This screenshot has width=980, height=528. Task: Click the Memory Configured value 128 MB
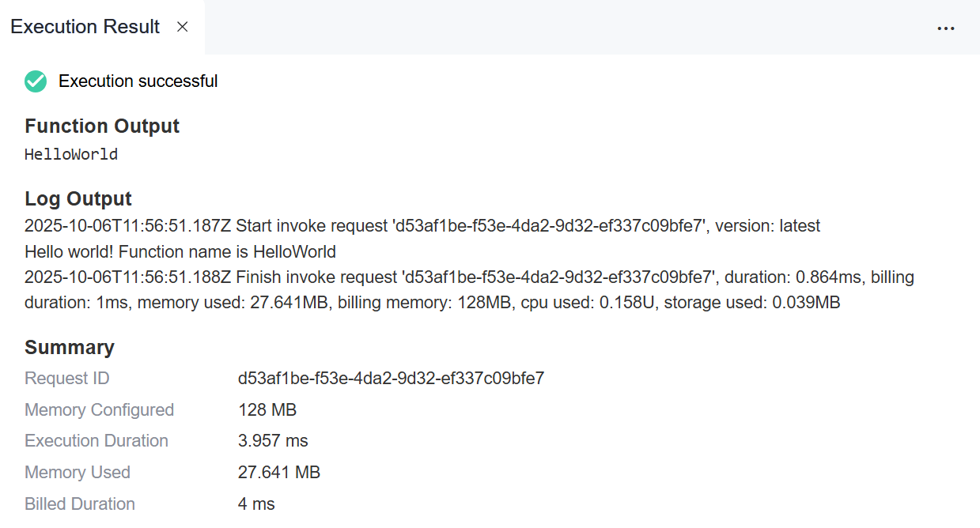point(267,410)
